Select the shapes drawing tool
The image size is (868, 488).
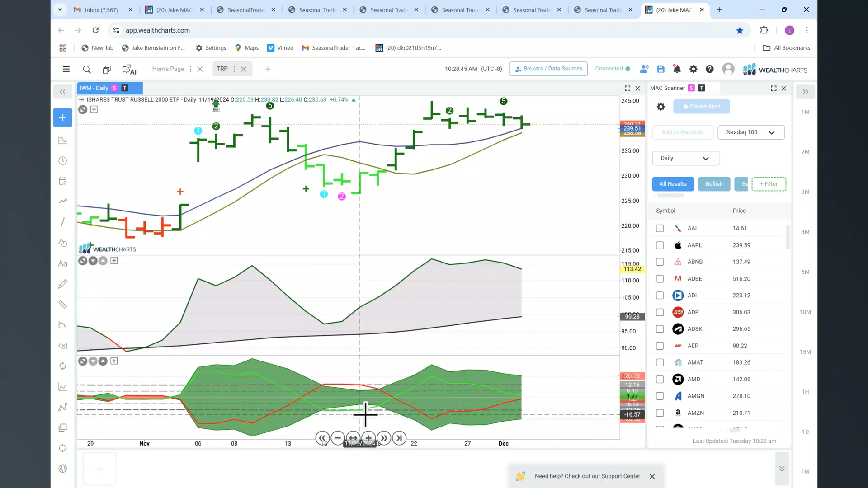coord(63,243)
